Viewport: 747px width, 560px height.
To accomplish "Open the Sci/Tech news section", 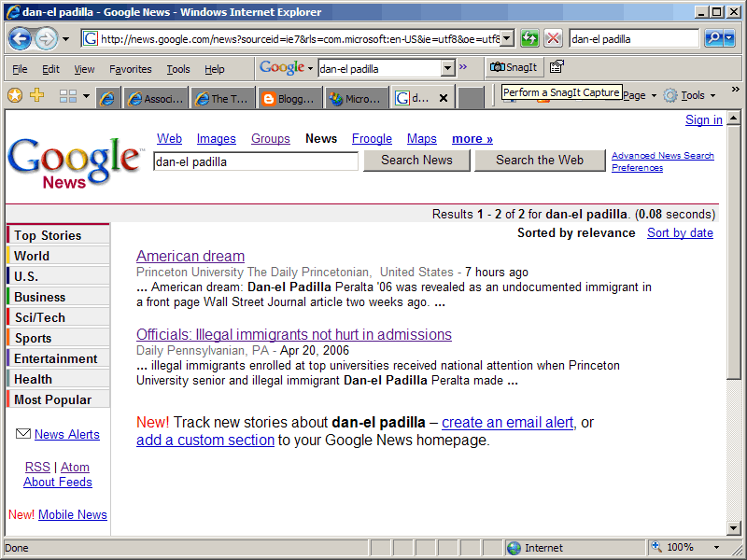I will [x=58, y=317].
